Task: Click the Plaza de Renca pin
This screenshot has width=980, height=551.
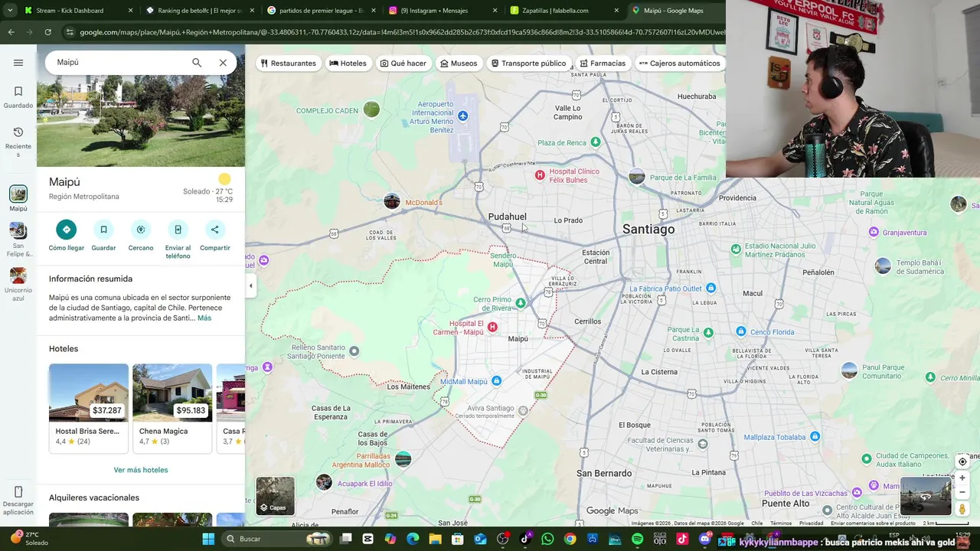Action: [x=596, y=142]
